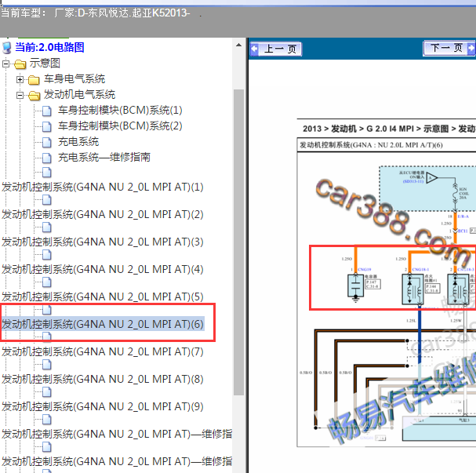Click the IGN COIL 20A fuse symbol
Image resolution: width=476 pixels, height=473 pixels.
(x=455, y=193)
